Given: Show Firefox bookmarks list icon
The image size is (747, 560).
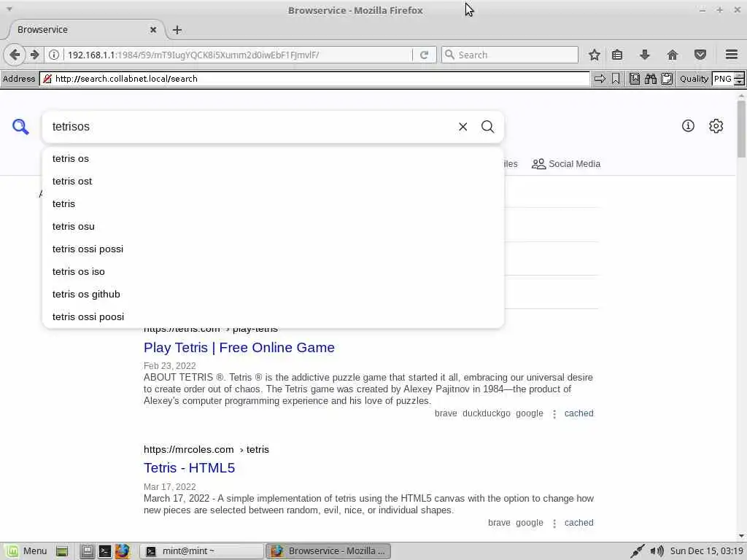Looking at the screenshot, I should pos(617,55).
